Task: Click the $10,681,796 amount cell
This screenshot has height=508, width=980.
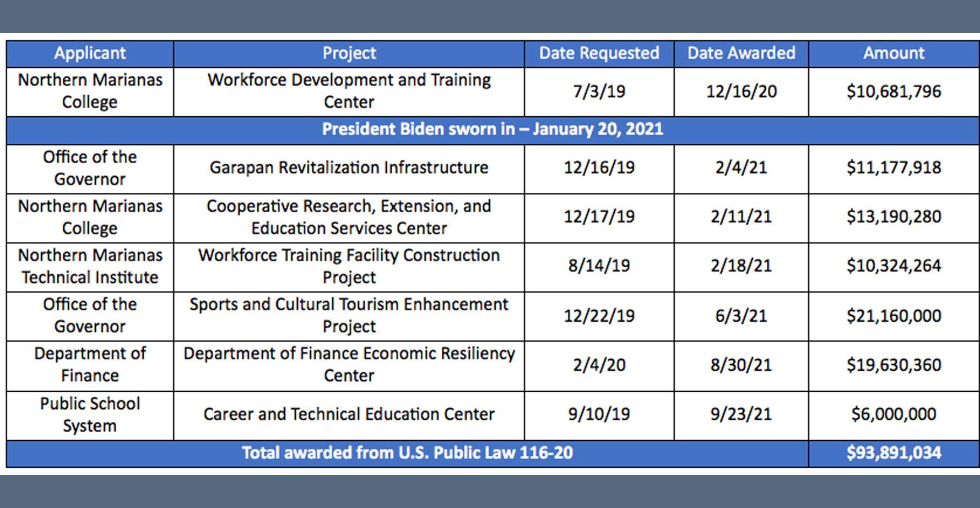Action: 894,91
